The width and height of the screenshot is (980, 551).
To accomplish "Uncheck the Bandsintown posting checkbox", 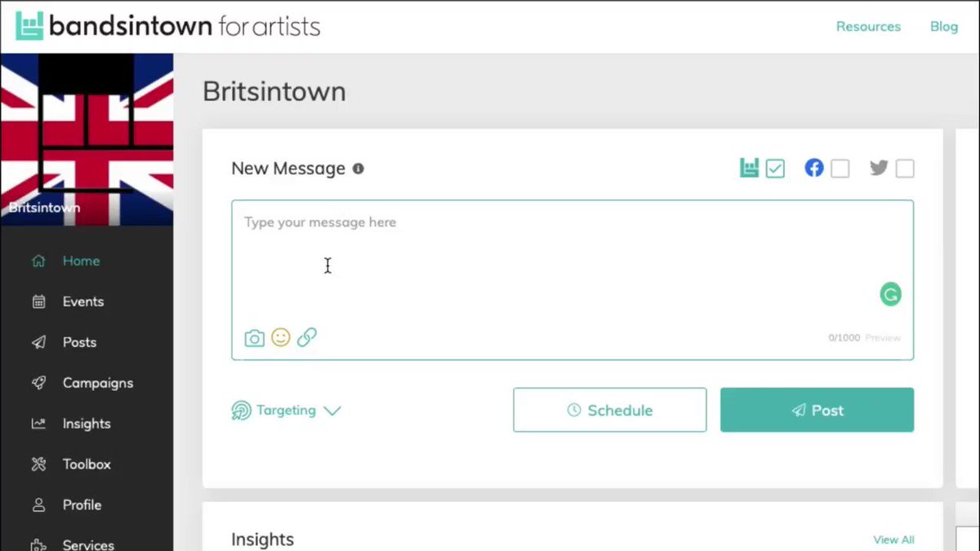I will click(x=775, y=169).
